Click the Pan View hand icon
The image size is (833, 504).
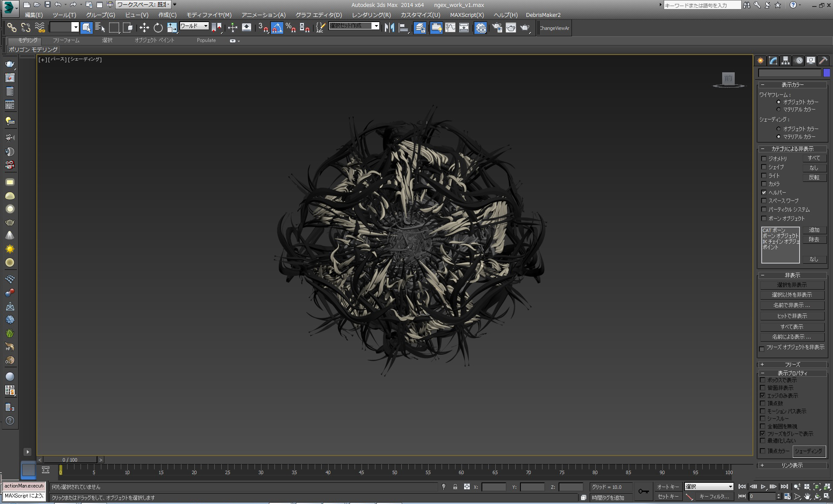point(807,496)
